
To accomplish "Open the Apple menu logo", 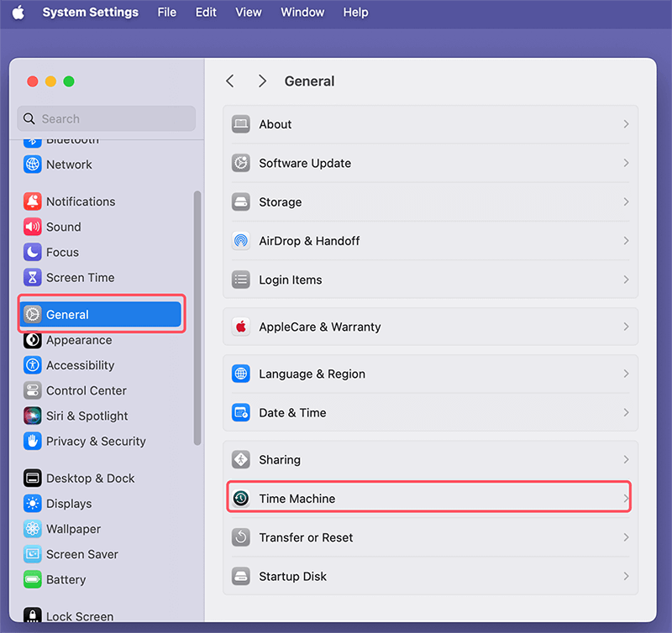I will (x=18, y=13).
